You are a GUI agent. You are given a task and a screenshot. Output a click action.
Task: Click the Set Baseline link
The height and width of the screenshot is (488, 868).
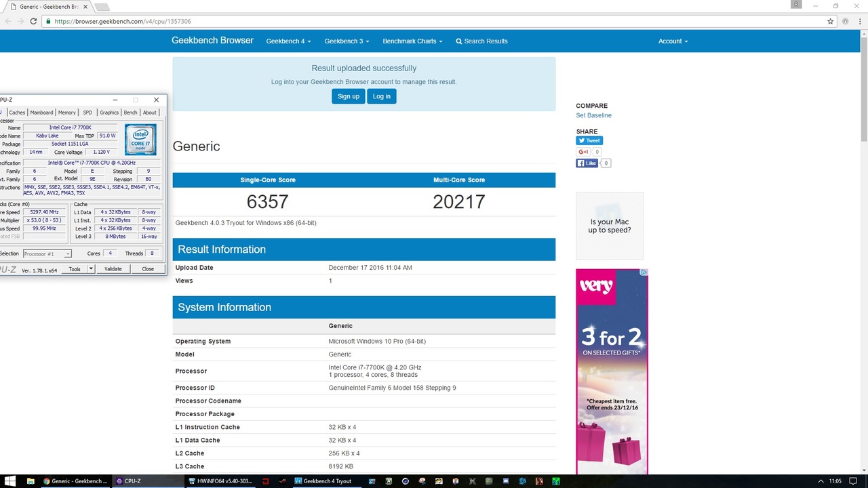(x=593, y=115)
